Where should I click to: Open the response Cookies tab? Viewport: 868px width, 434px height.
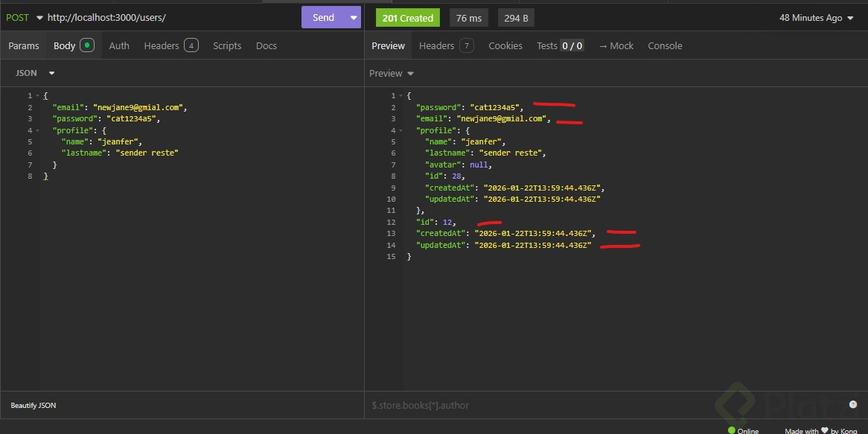tap(505, 45)
